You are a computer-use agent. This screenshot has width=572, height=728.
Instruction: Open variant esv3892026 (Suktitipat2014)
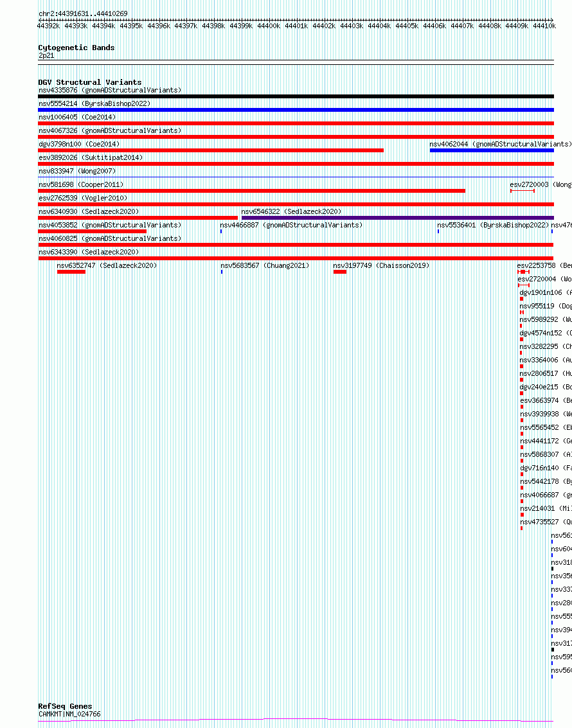(91, 157)
